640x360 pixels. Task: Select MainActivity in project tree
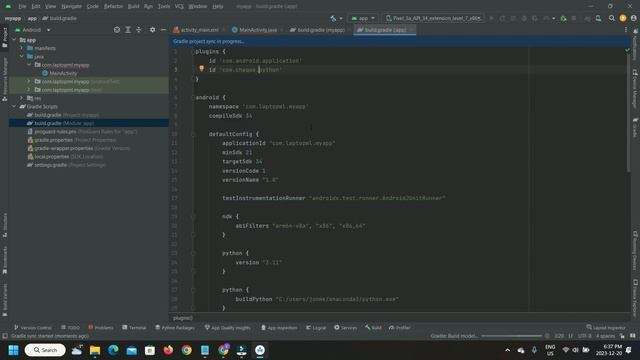click(60, 73)
